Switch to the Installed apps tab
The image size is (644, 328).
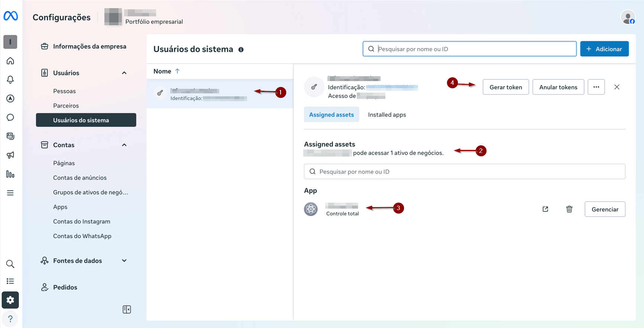[387, 115]
